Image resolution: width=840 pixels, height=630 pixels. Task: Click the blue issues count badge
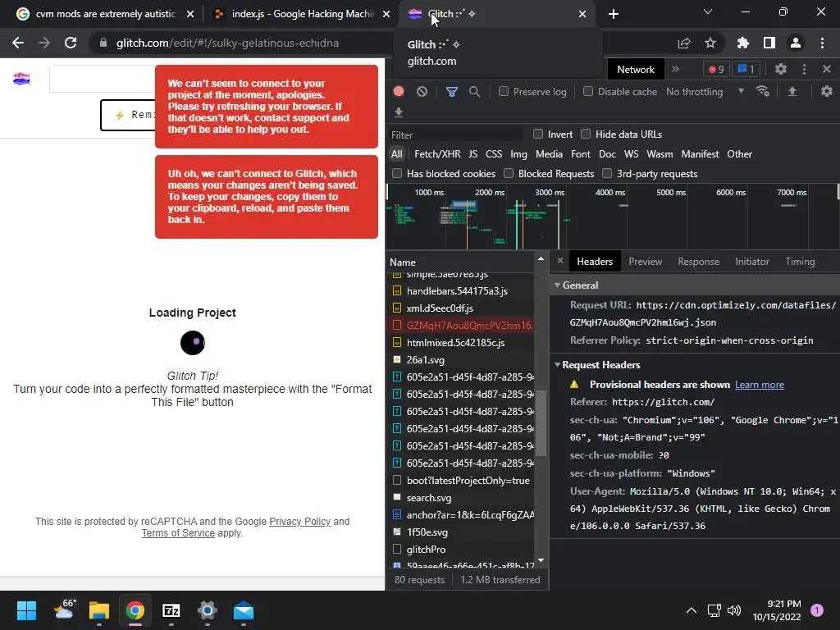(x=746, y=69)
